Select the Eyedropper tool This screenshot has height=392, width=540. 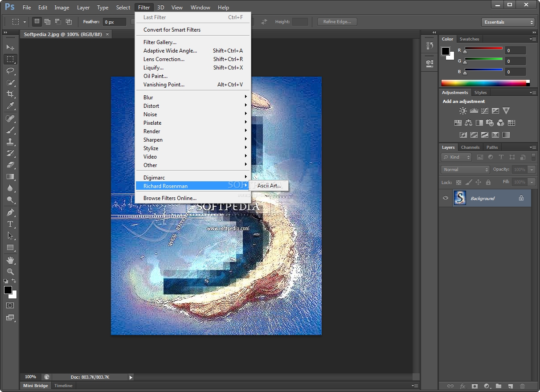(x=10, y=106)
